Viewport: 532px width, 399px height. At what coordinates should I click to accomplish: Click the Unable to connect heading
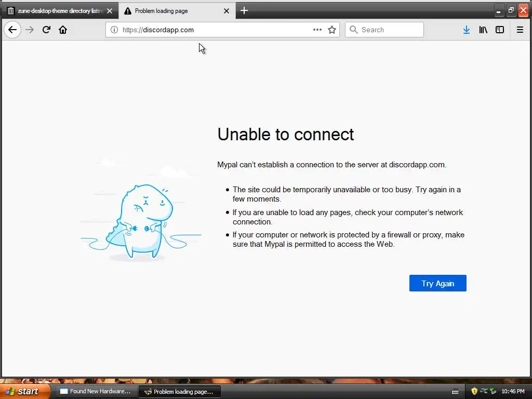tap(285, 135)
